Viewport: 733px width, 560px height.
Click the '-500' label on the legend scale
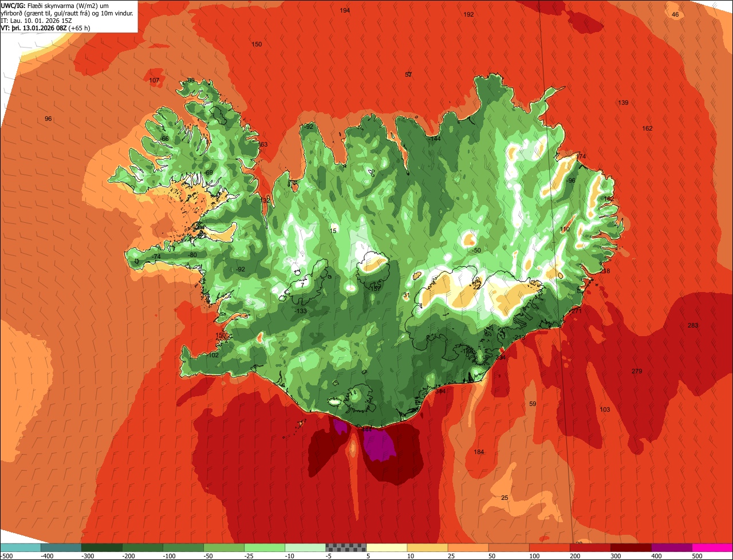click(x=7, y=556)
